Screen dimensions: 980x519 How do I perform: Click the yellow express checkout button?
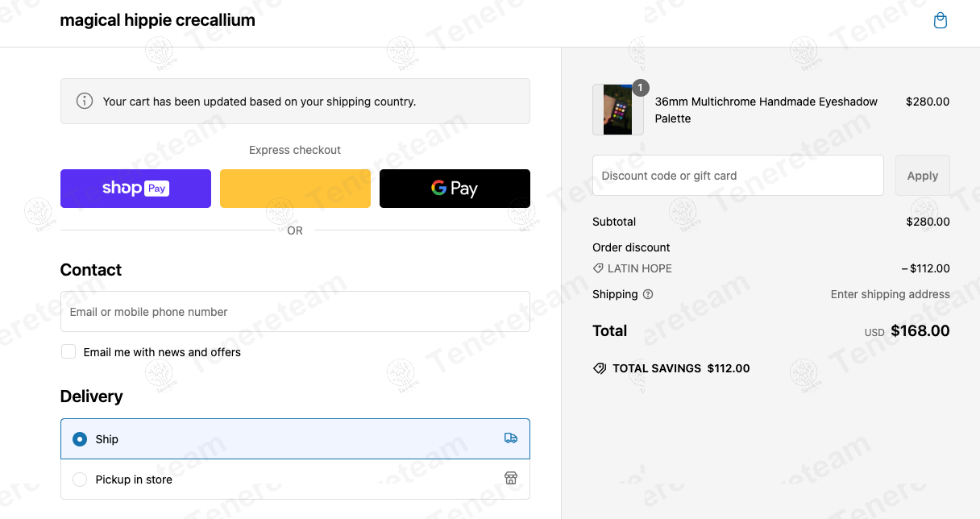pos(295,189)
